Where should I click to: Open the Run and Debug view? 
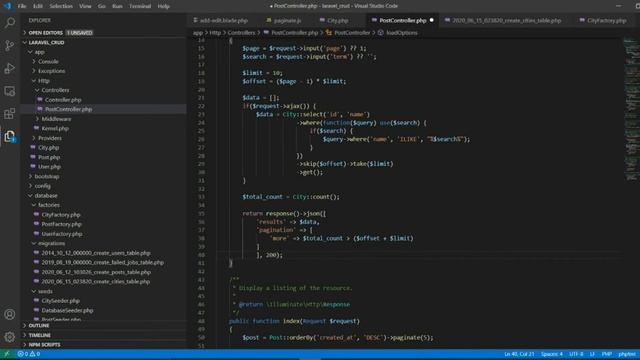(x=9, y=68)
